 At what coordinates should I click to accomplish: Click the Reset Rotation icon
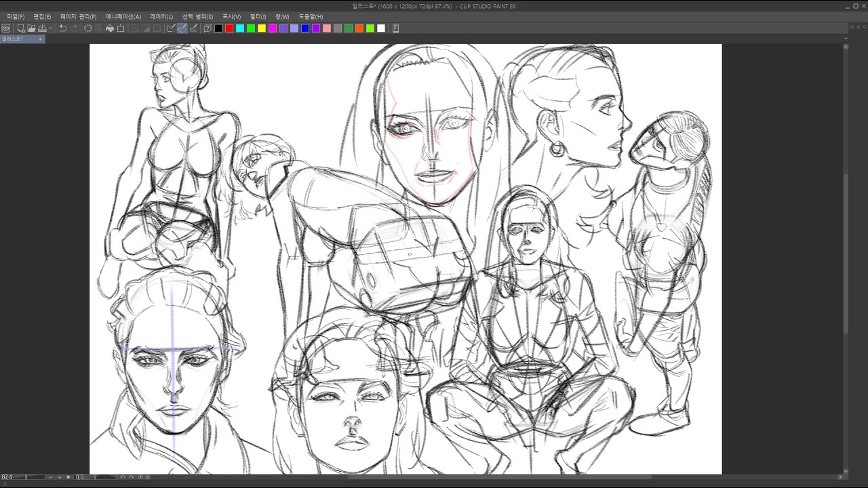click(140, 477)
